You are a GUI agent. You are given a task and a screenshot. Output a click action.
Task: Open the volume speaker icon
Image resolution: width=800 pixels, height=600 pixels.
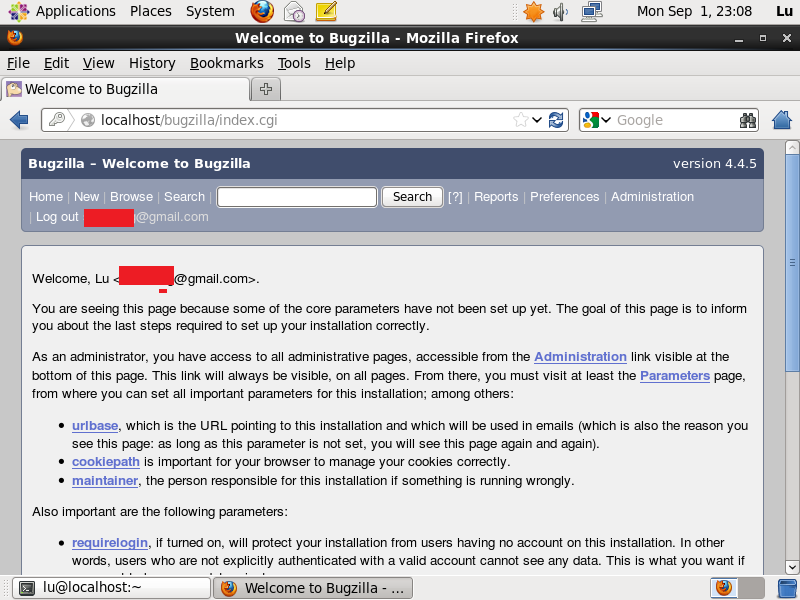pos(561,11)
